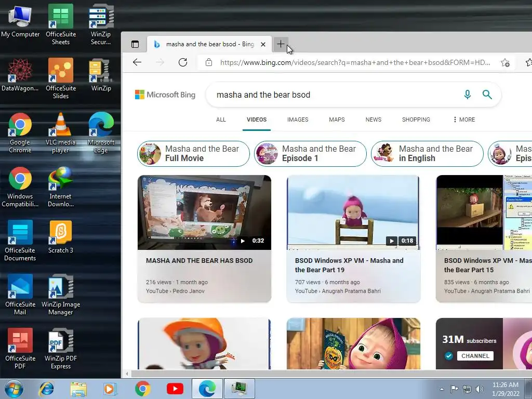Search by voice microphone icon

coord(467,95)
